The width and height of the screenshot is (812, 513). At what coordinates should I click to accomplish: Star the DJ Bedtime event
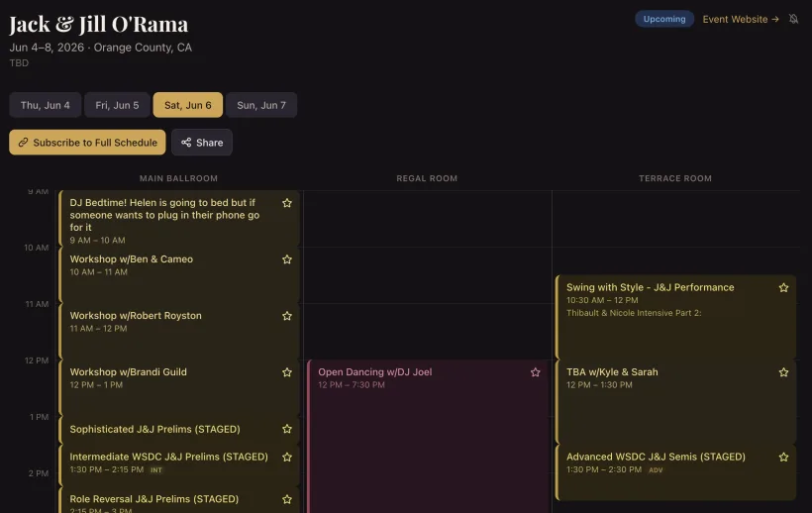pyautogui.click(x=287, y=203)
